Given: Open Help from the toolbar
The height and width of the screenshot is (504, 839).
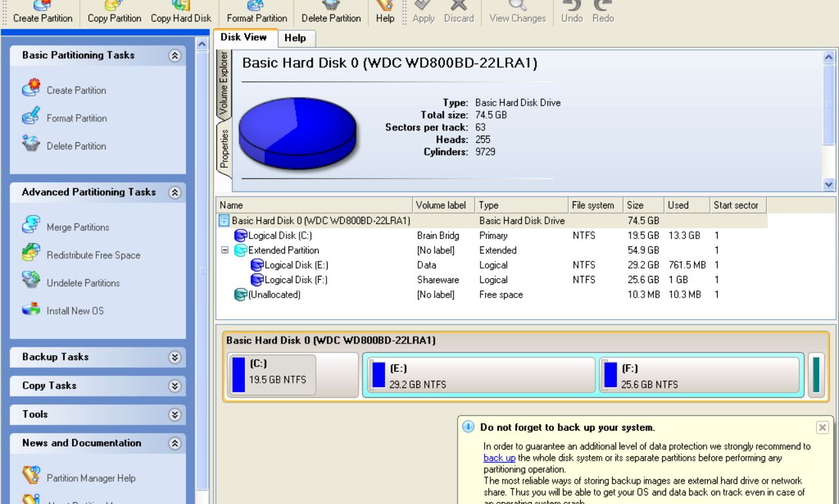Looking at the screenshot, I should coord(385,12).
